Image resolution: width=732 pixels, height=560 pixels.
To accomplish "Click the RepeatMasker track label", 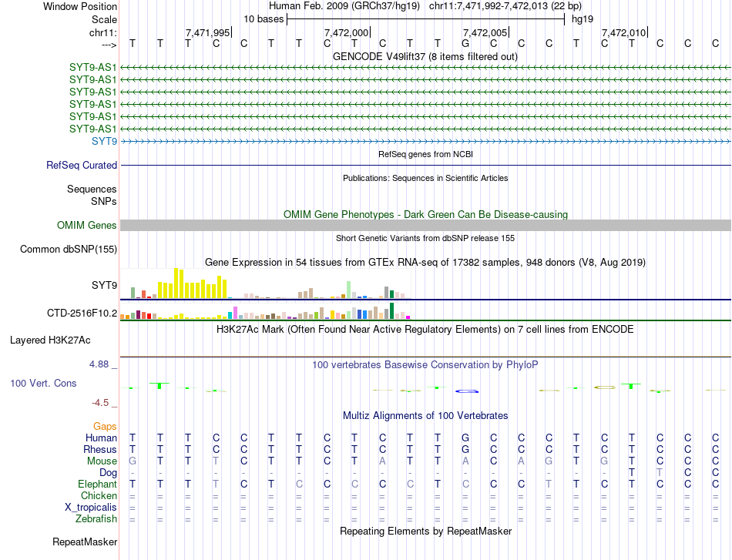I will (85, 542).
